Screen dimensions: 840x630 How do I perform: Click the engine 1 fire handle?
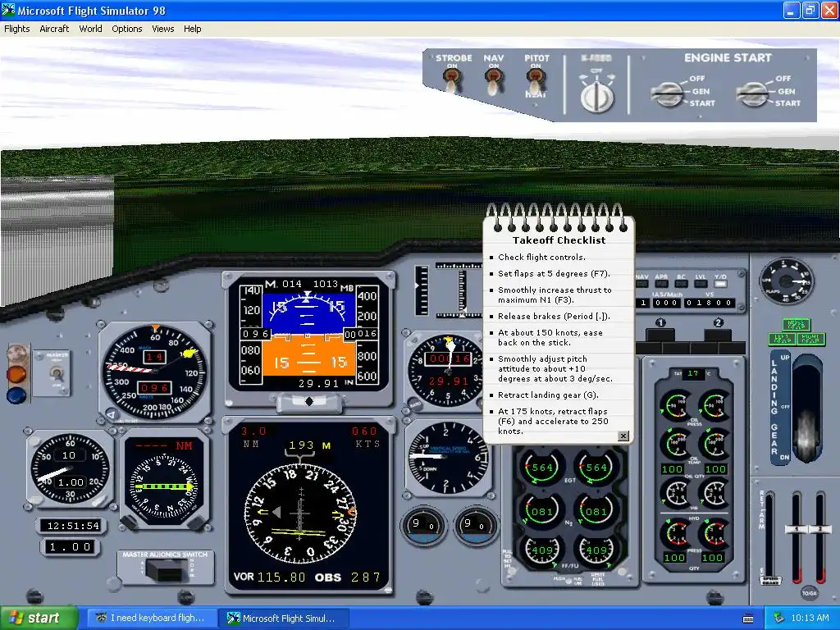tap(660, 336)
